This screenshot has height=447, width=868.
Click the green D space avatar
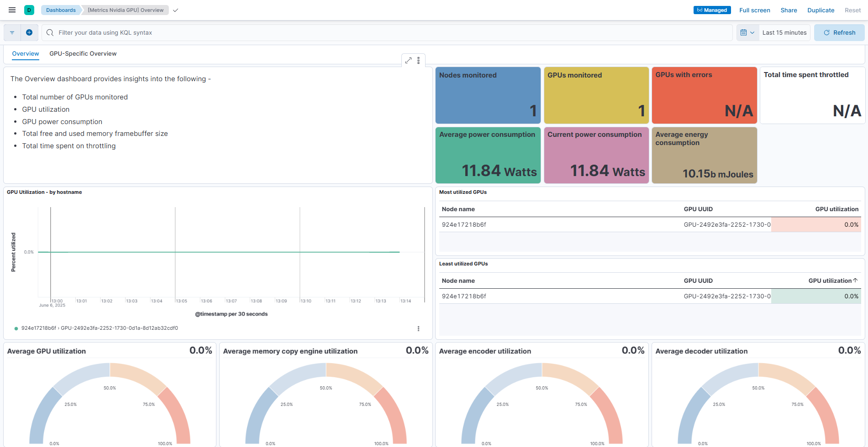[29, 10]
